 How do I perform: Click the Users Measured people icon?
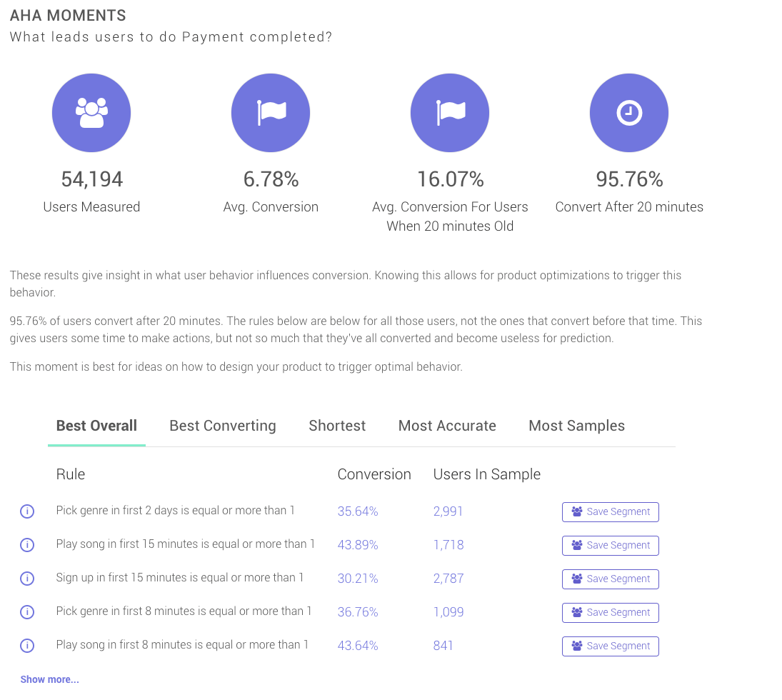point(91,113)
